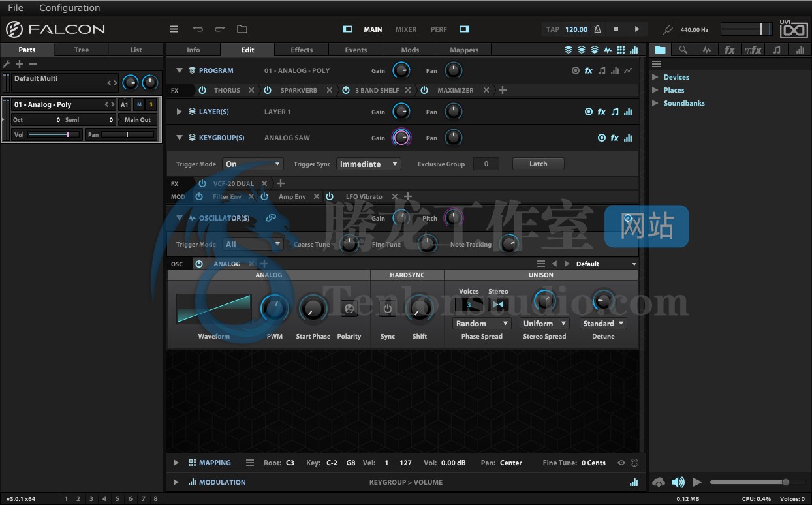Open the hamburger menu beside the undo arrow
Viewport: 812px width, 505px height.
[174, 29]
